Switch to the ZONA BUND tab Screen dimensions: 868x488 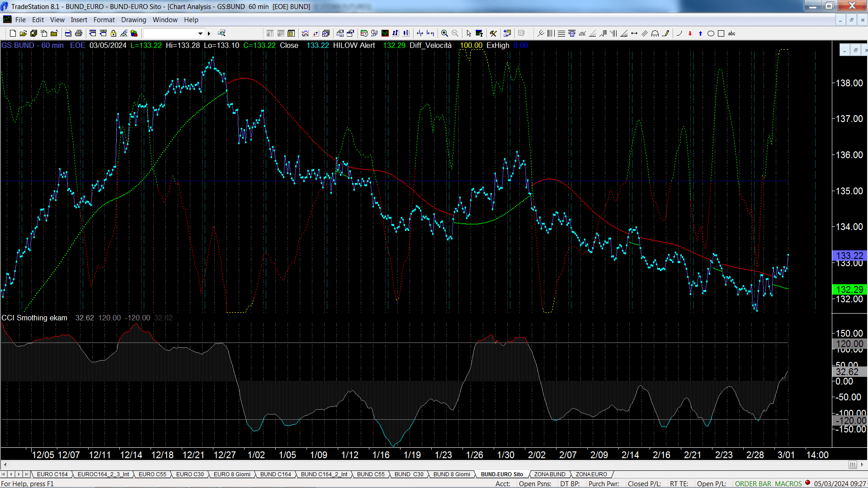(x=550, y=474)
